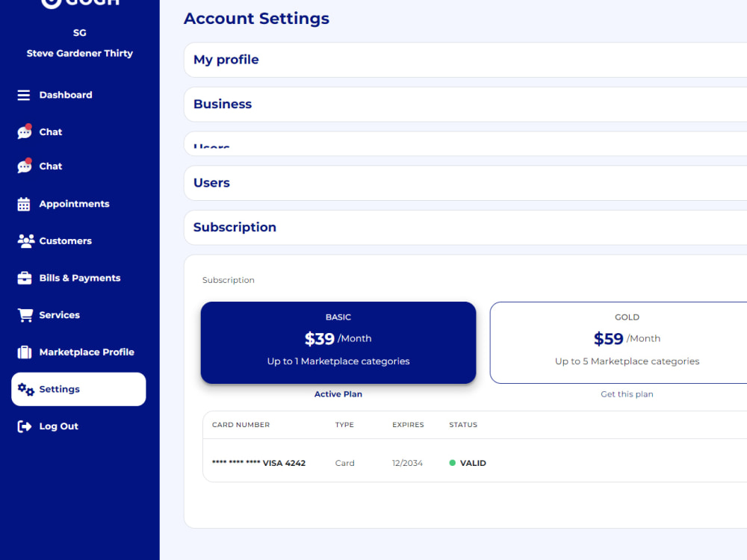Expand the My profile section

tap(465, 60)
